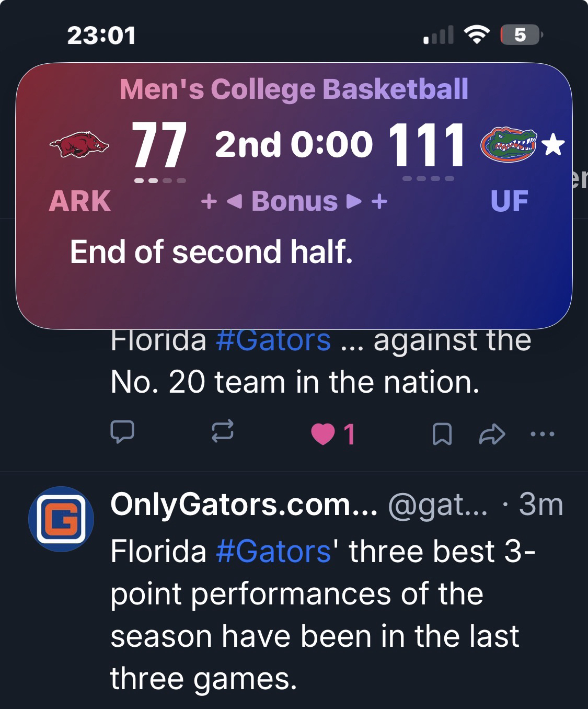Reply to the No. 20 team post
588x709 pixels.
point(122,432)
